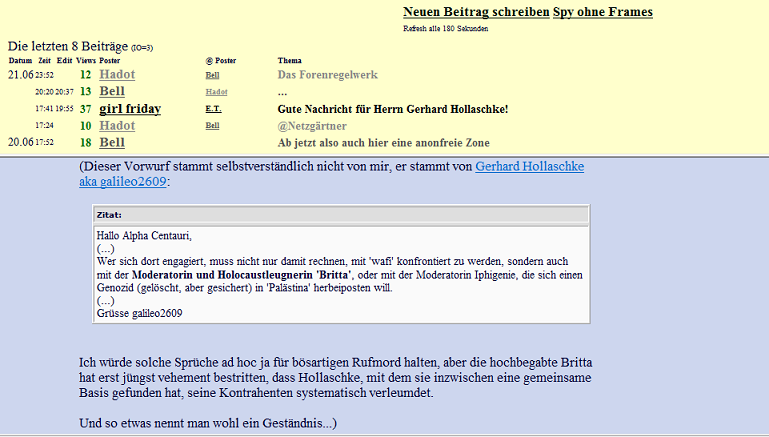Click the 'Spy ohne Frames' link

click(602, 12)
